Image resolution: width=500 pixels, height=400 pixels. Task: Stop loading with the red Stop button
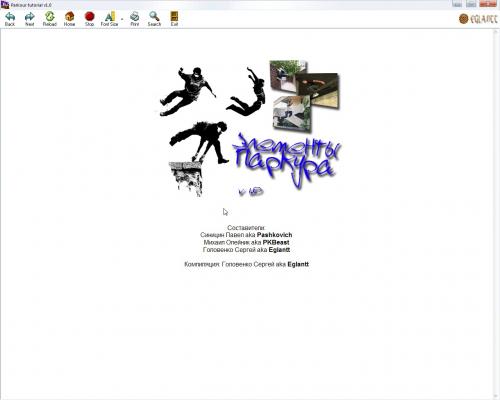point(89,19)
